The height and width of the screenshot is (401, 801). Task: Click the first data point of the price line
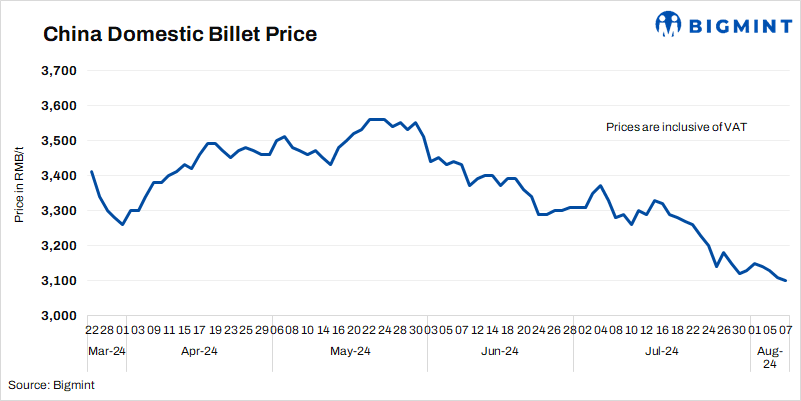coord(91,172)
